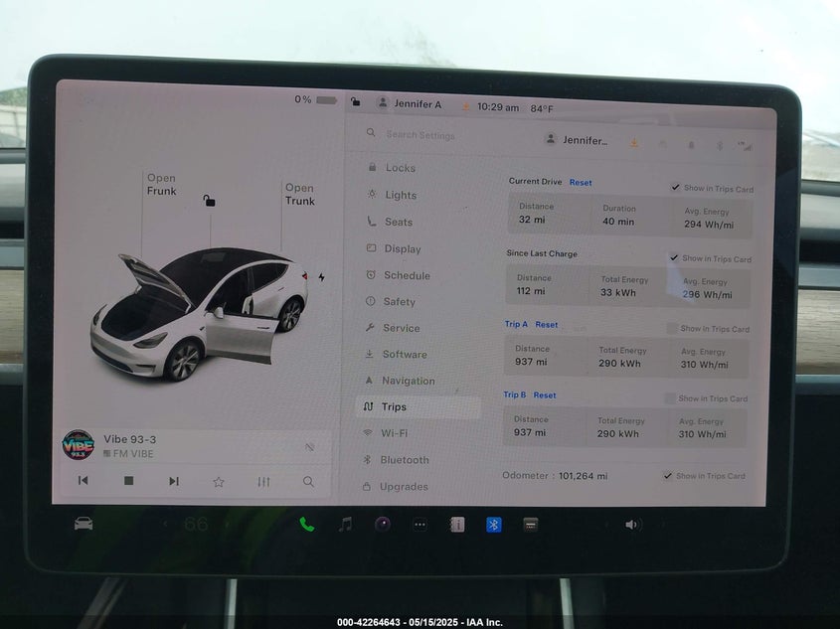840x629 pixels.
Task: Reset the Current Drive trip data
Action: pyautogui.click(x=581, y=183)
